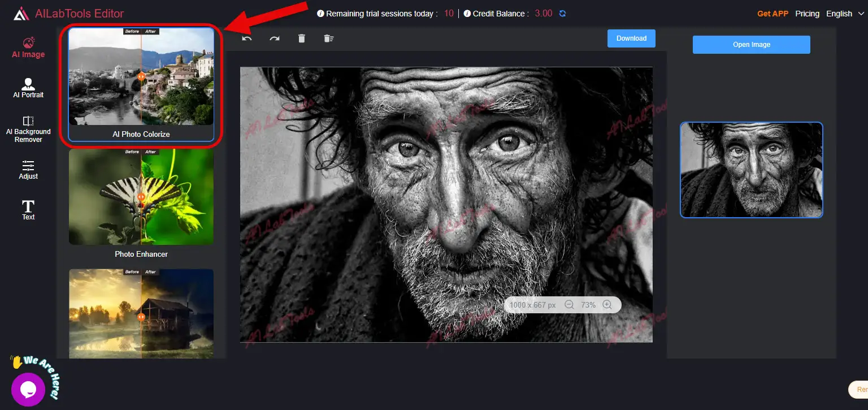Click the Photo Enhancer label
Image resolution: width=868 pixels, height=410 pixels.
click(141, 254)
